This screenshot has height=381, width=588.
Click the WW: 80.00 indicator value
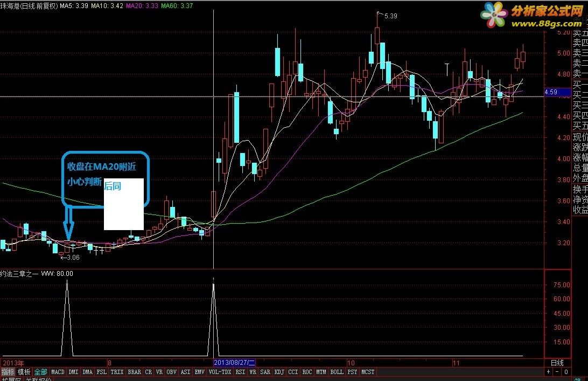coord(57,274)
